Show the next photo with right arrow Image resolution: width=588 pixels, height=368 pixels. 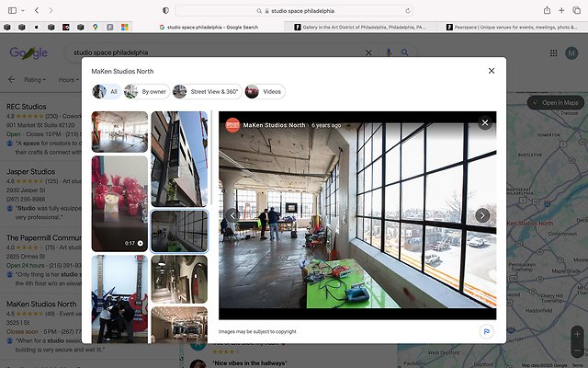(x=482, y=215)
